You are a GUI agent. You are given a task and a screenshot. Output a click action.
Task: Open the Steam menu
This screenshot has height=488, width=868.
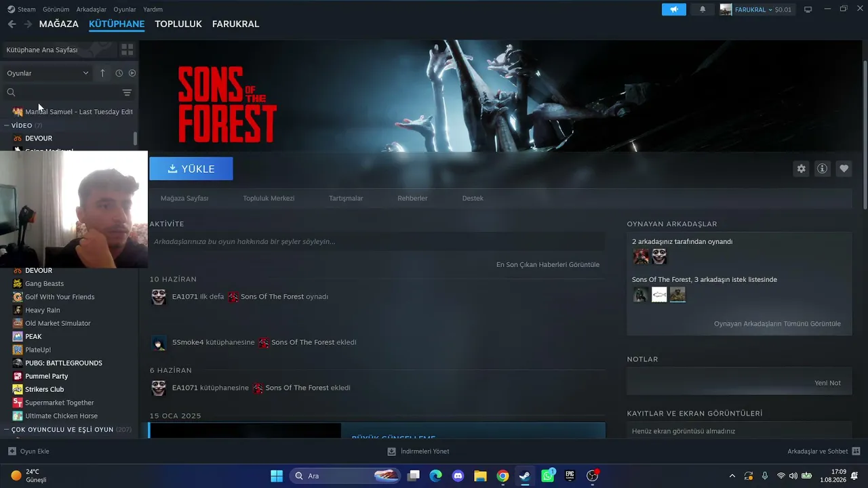[x=22, y=9]
